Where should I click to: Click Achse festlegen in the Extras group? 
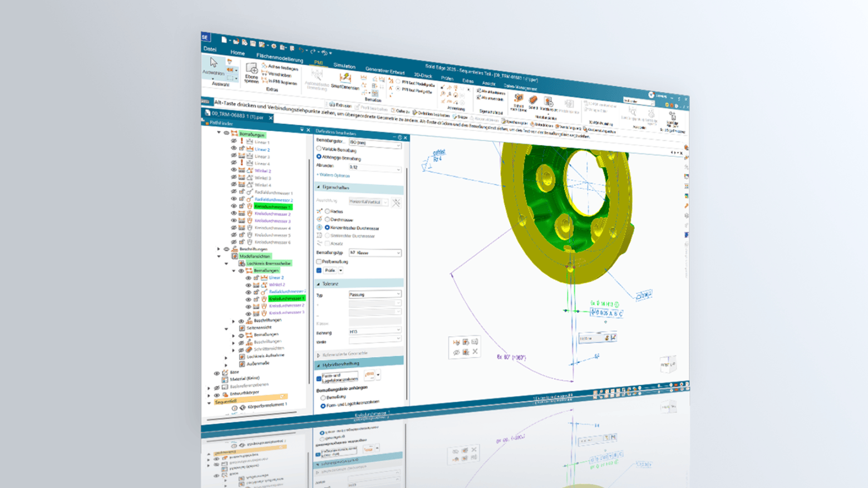(x=283, y=67)
